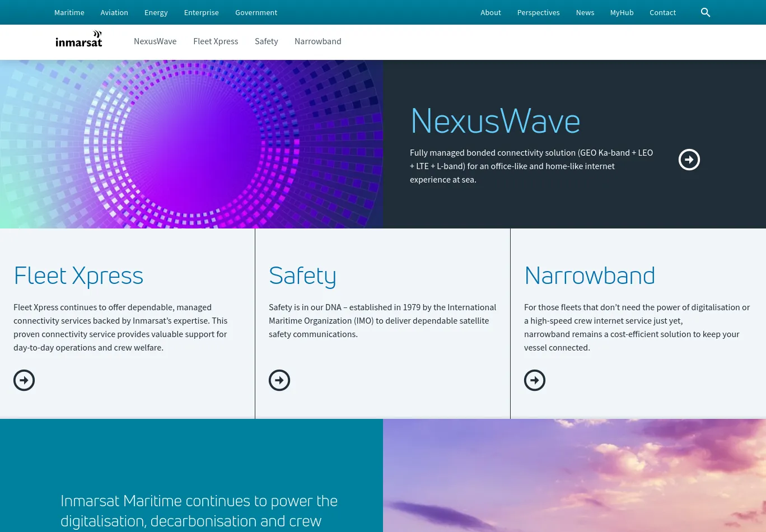Select Government in the top bar
766x532 pixels.
256,12
